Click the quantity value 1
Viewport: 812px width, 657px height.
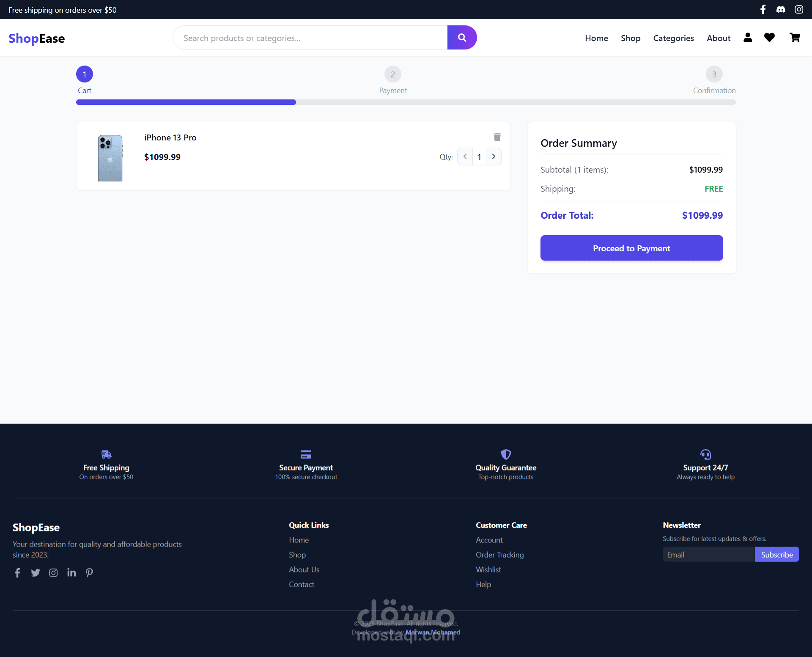tap(479, 157)
